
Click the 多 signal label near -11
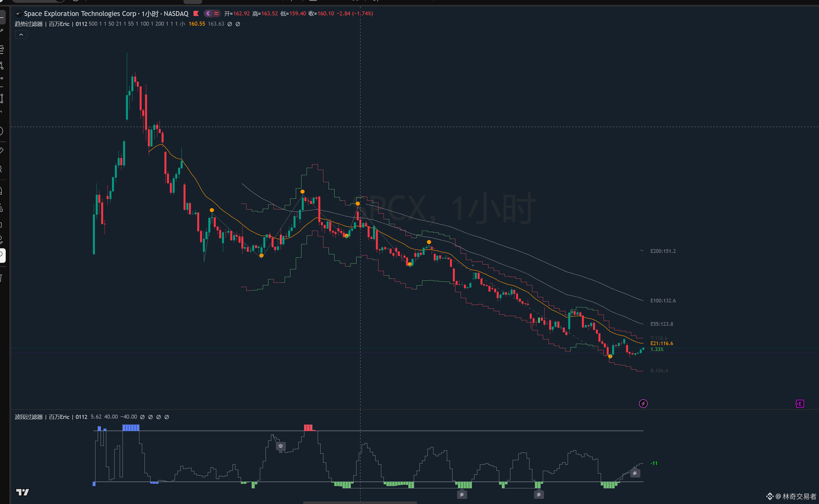[x=635, y=473]
